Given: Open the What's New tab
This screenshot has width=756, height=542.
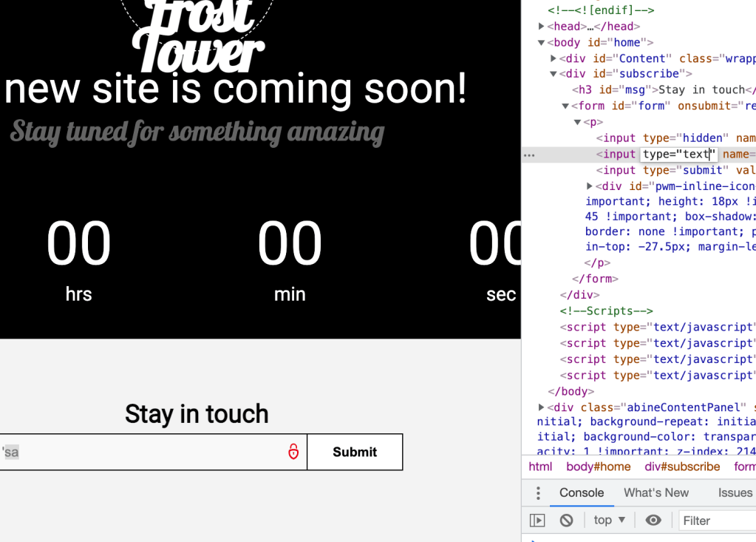Looking at the screenshot, I should pyautogui.click(x=655, y=493).
